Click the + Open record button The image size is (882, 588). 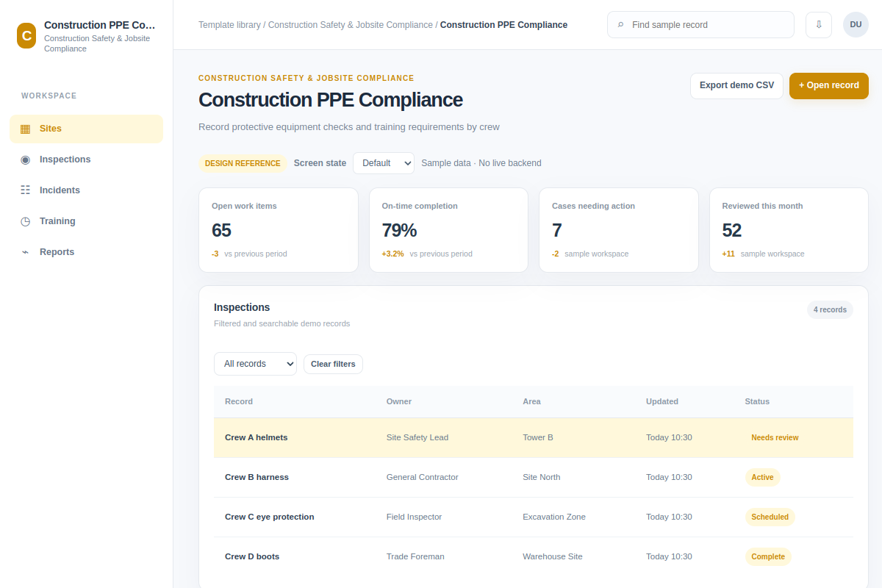[829, 85]
